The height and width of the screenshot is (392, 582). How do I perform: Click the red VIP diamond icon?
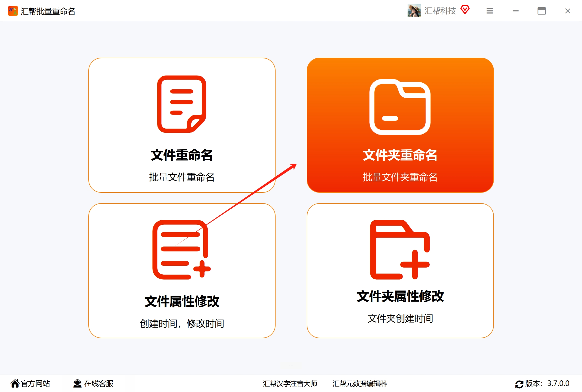click(465, 10)
